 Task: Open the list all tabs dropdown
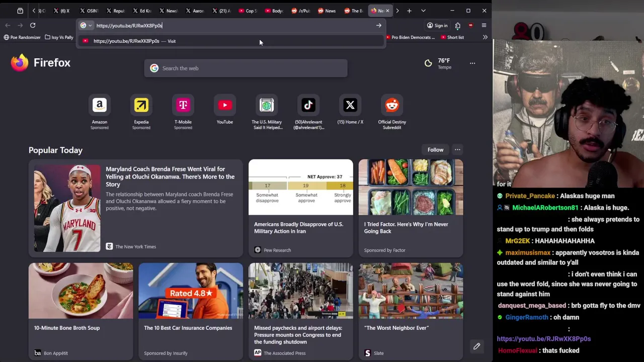pos(423,11)
